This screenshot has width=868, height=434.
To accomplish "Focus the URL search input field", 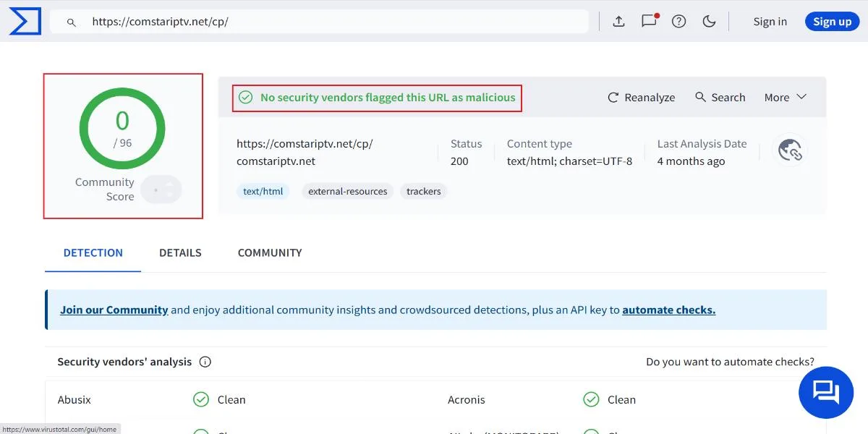I will (x=319, y=22).
